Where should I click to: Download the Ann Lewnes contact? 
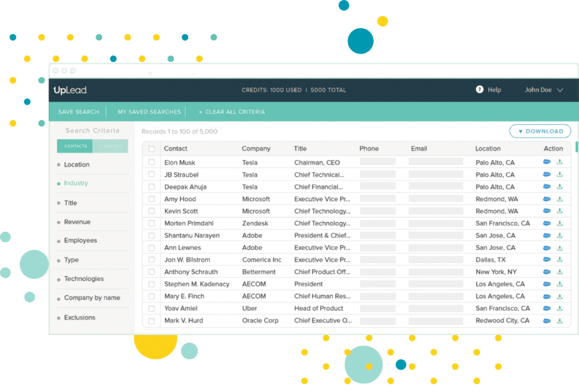tap(560, 247)
